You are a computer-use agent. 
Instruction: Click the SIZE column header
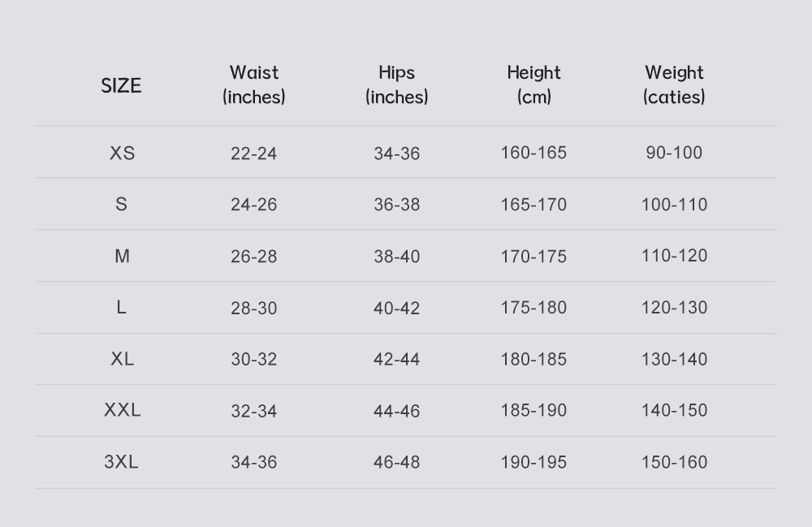[121, 85]
